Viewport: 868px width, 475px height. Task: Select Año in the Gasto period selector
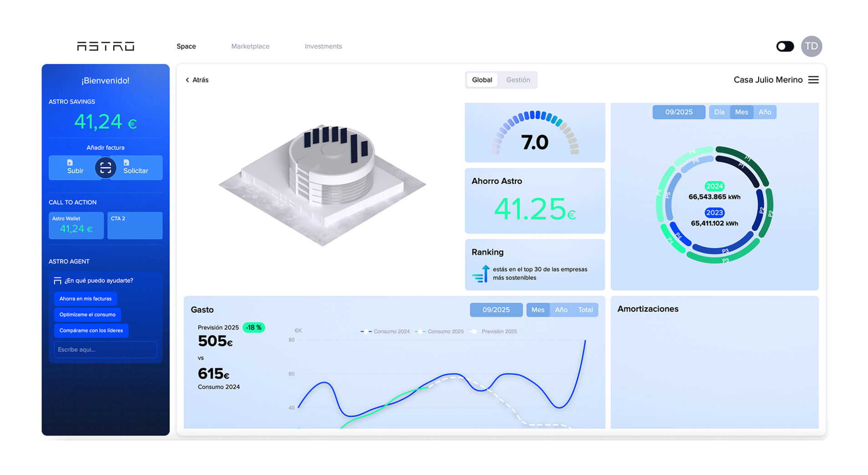tap(561, 310)
